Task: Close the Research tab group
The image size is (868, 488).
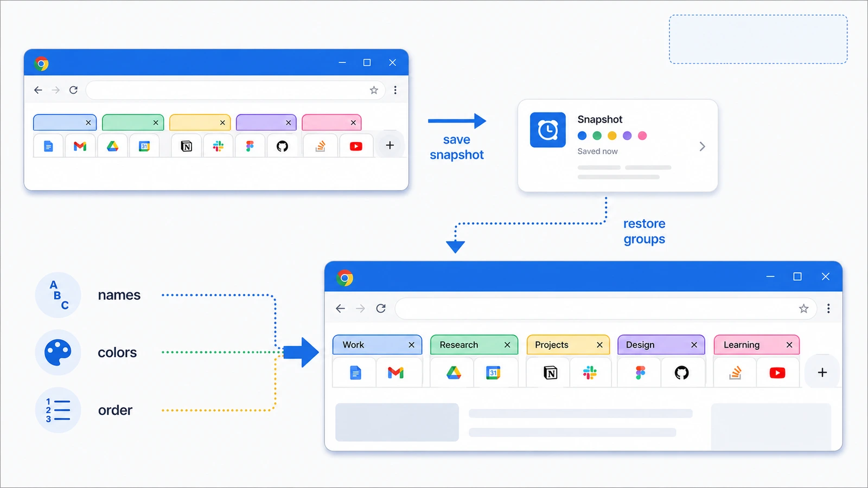Action: pyautogui.click(x=507, y=345)
